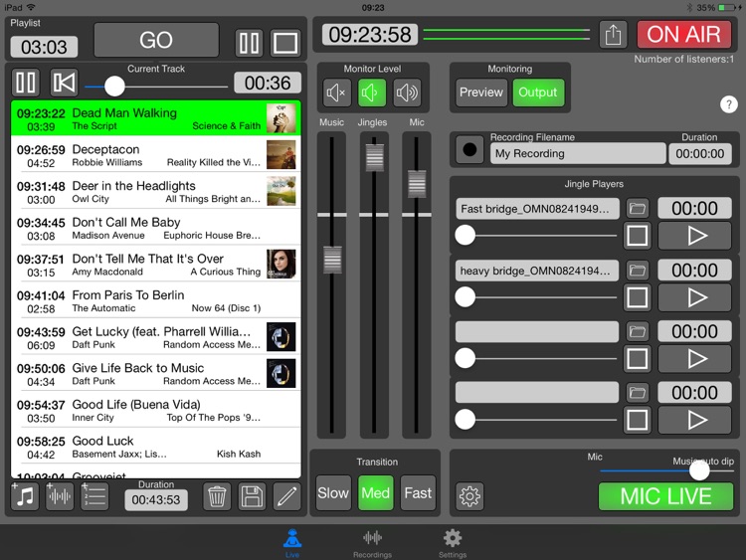The image size is (746, 560).
Task: Select Don't Tell Me That It's Over
Action: point(156,264)
